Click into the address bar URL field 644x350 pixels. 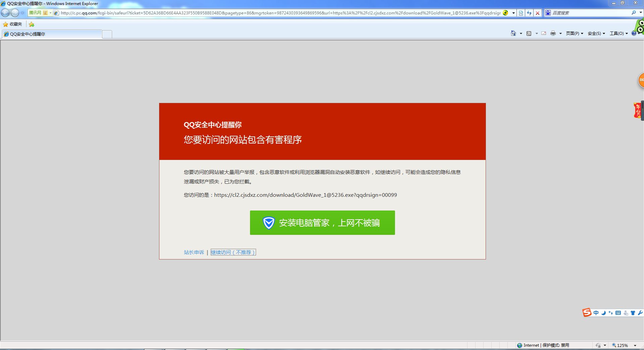281,13
